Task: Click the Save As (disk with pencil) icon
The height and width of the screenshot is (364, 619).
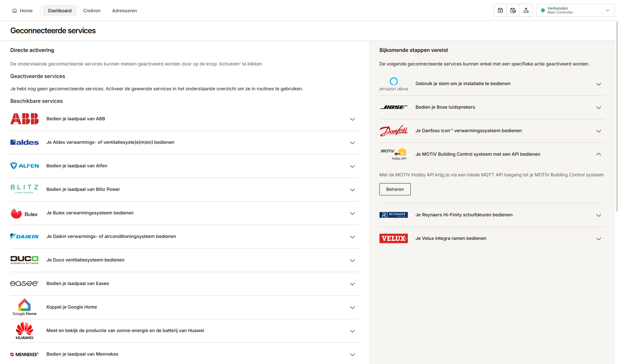Action: click(x=513, y=10)
